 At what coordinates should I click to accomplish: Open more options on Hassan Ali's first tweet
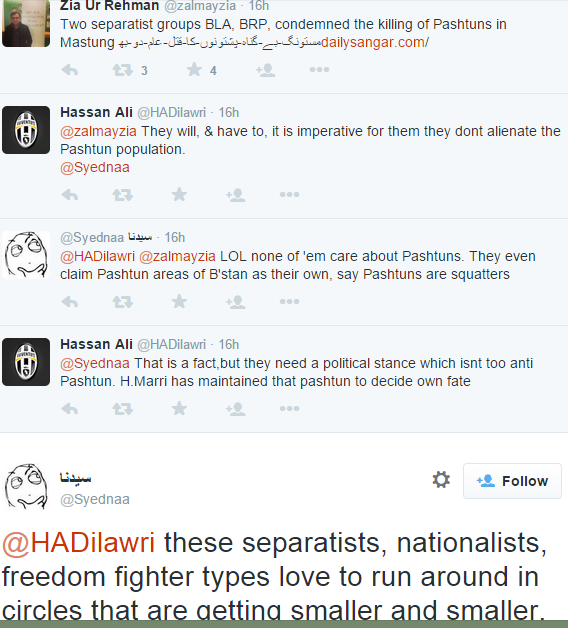tap(289, 195)
